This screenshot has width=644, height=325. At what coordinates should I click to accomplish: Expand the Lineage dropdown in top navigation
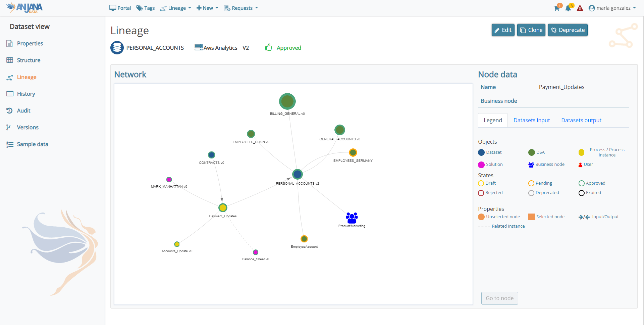click(176, 8)
